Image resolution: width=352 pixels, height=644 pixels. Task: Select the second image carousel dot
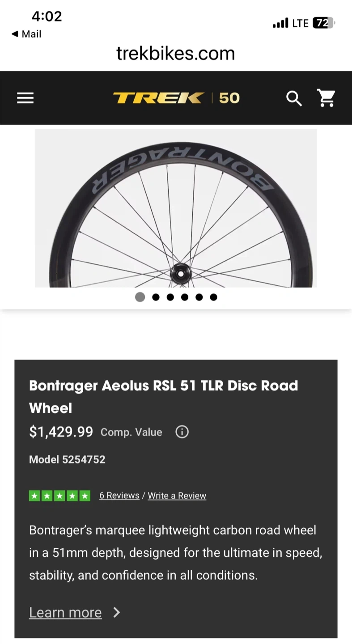click(156, 297)
